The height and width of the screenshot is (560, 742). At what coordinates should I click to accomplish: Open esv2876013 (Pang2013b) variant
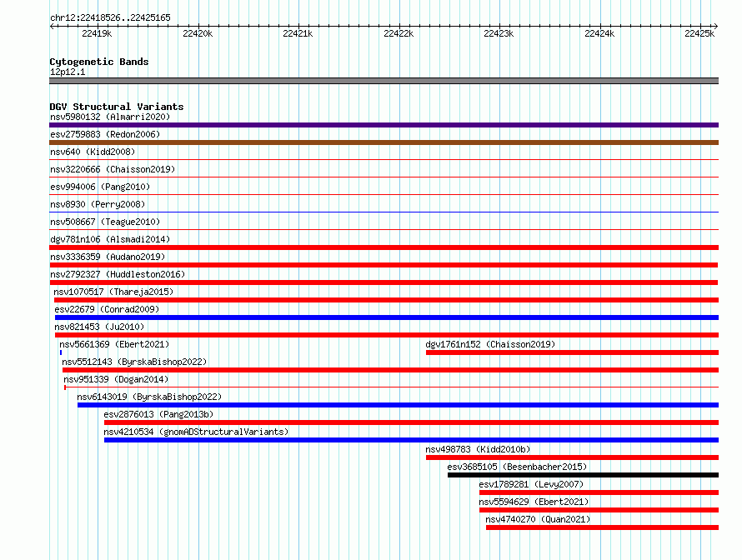tap(158, 414)
